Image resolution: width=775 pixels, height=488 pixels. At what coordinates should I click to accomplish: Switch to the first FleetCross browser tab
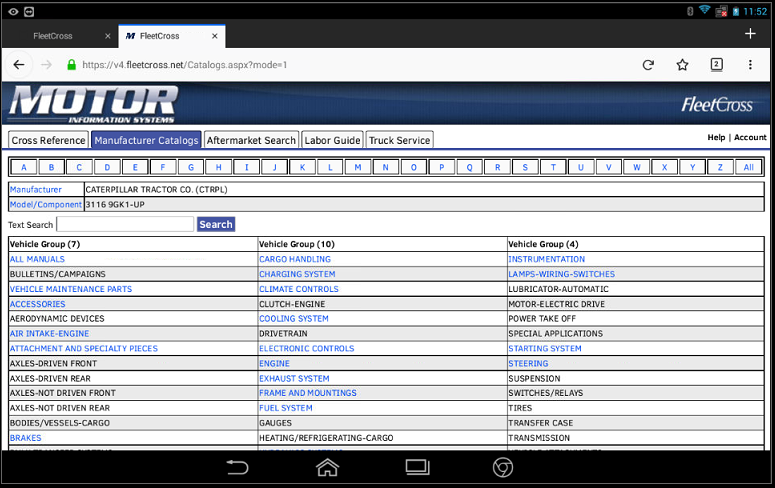tap(53, 36)
